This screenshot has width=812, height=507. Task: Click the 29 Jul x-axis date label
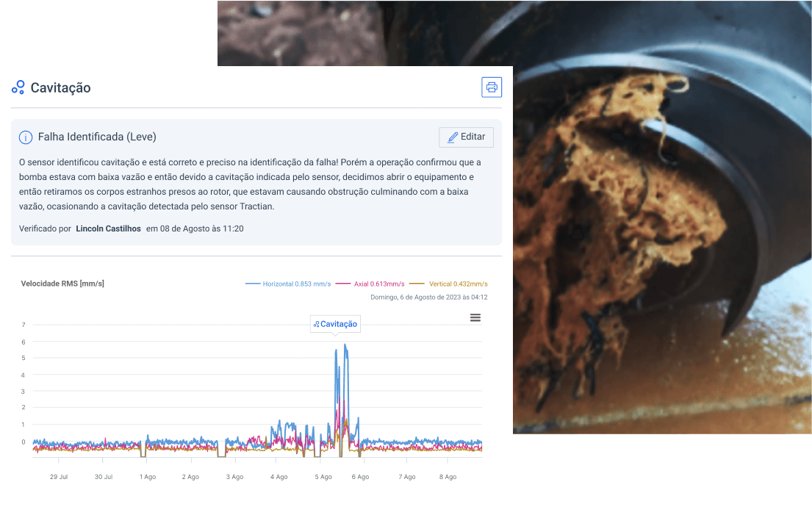59,477
